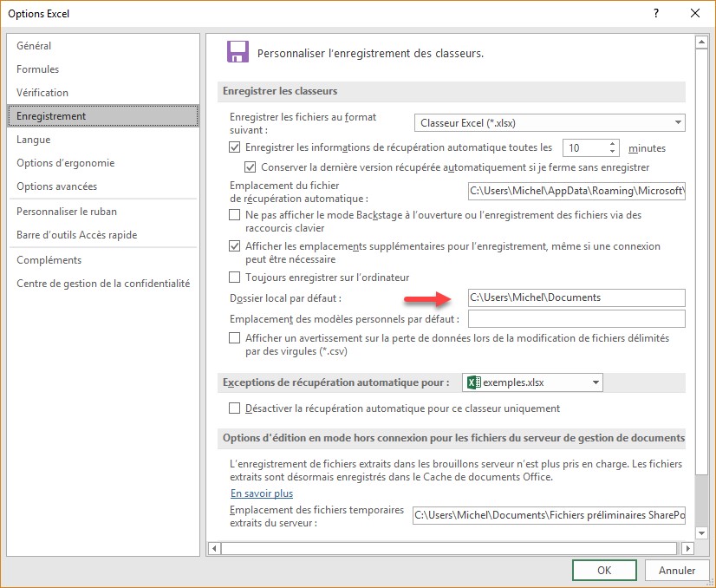The image size is (716, 588).
Task: Click the floppy disk save icon
Action: pos(238,52)
